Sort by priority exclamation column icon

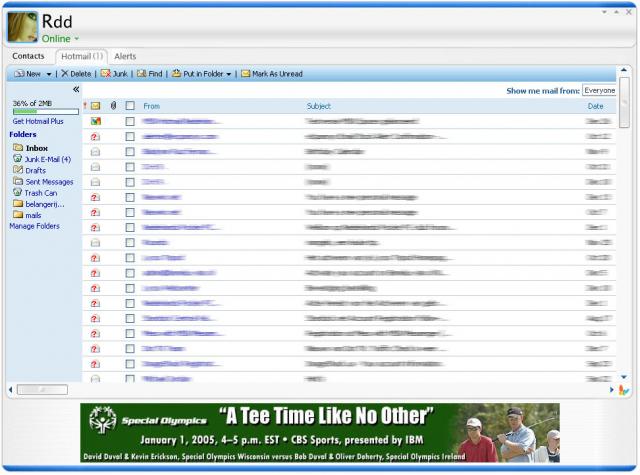pos(85,106)
